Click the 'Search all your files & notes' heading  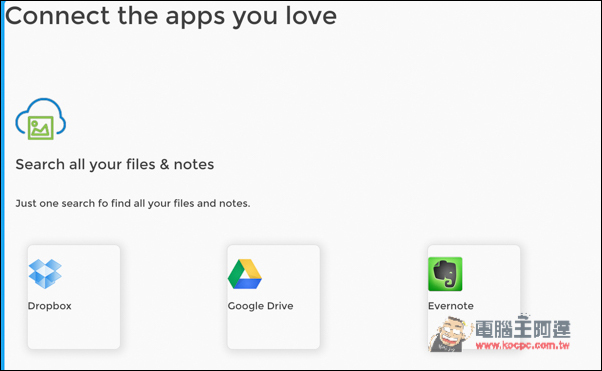pyautogui.click(x=115, y=165)
